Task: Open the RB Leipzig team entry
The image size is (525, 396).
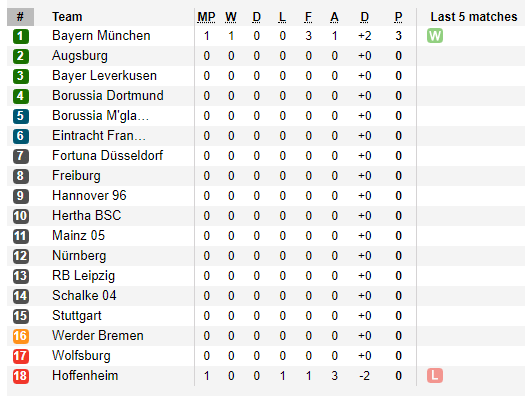Action: 83,276
